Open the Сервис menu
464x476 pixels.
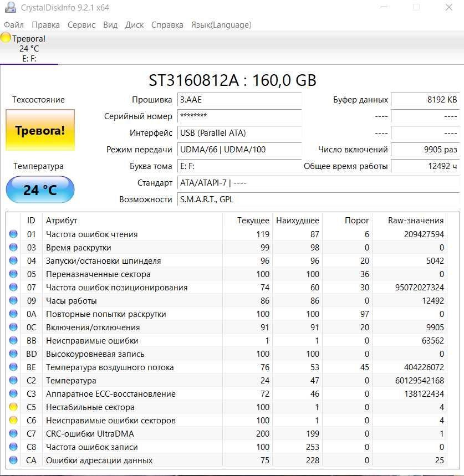coord(81,25)
